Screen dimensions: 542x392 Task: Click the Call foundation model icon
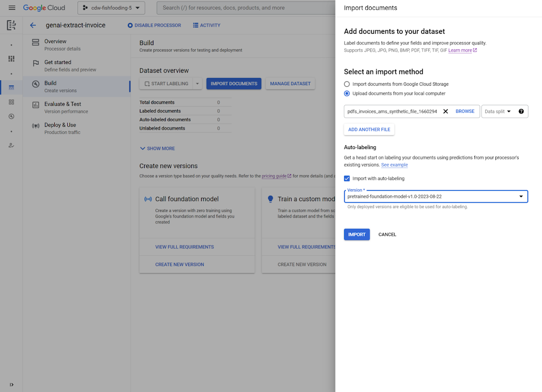[x=148, y=199]
